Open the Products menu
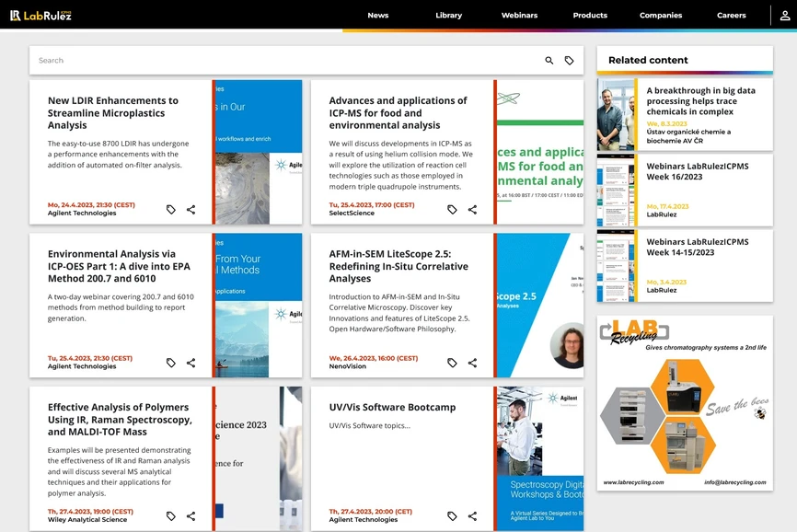The height and width of the screenshot is (532, 797). click(590, 16)
